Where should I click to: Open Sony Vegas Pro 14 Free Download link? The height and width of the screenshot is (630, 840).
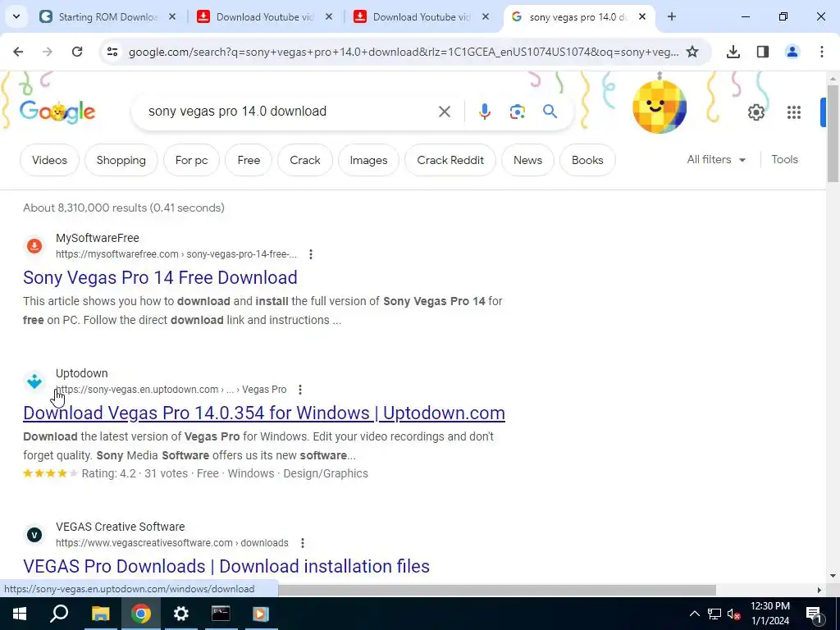click(x=160, y=277)
